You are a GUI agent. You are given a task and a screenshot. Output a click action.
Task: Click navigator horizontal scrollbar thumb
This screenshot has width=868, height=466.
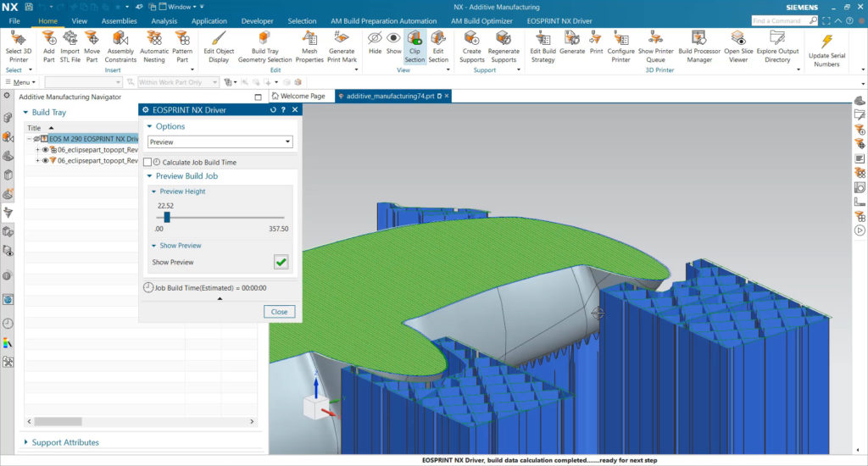click(x=58, y=422)
